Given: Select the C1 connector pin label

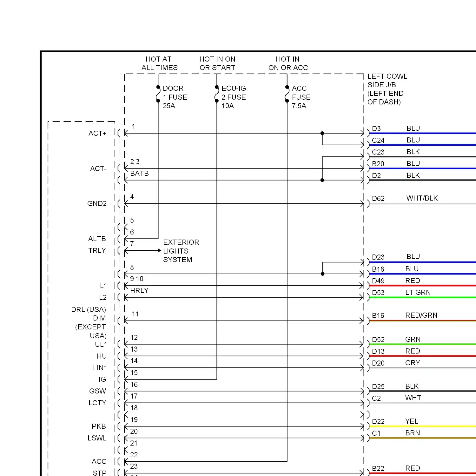Looking at the screenshot, I should 376,433.
